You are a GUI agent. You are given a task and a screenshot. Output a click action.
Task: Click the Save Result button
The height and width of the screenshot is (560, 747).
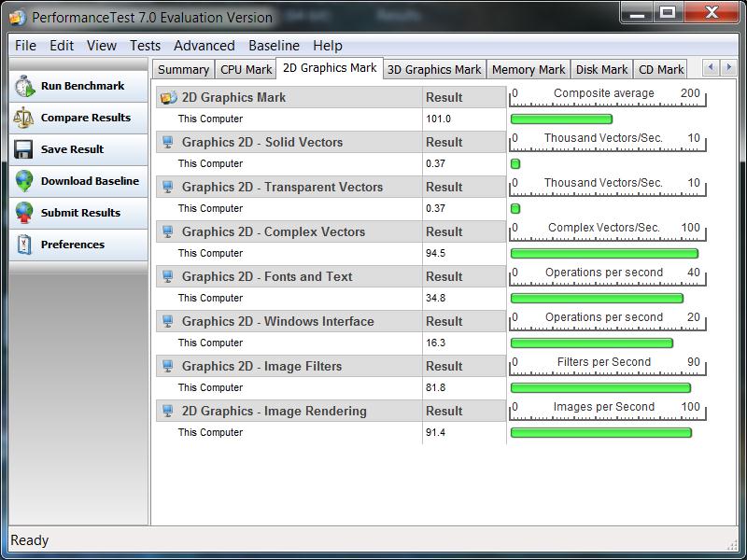tap(78, 149)
